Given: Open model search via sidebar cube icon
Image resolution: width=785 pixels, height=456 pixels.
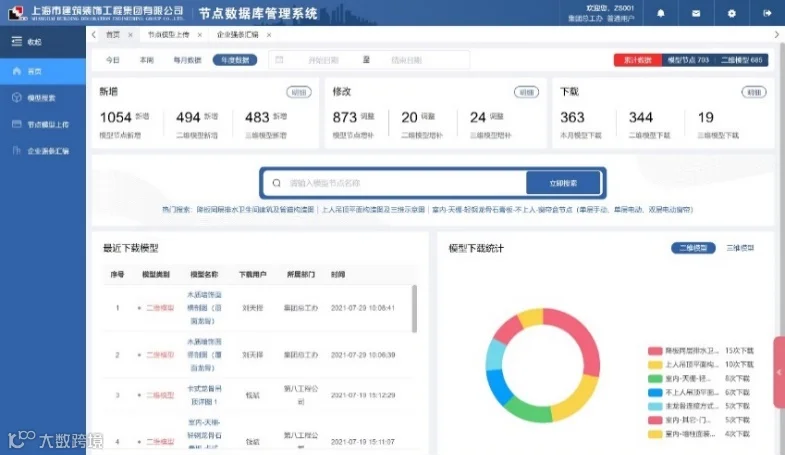Looking at the screenshot, I should coord(17,98).
